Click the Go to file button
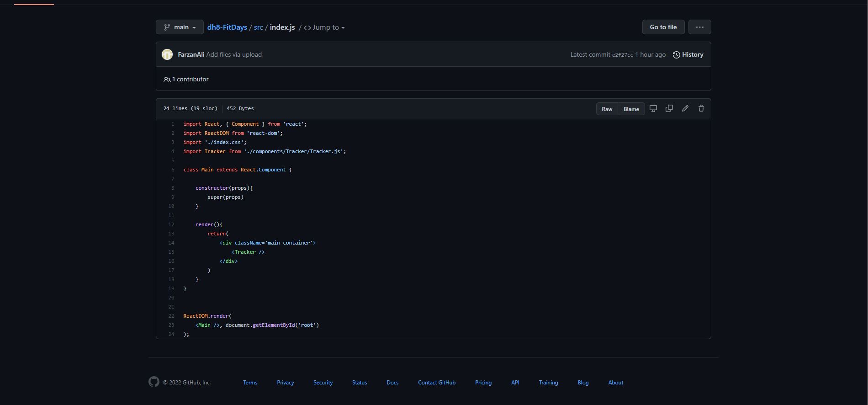 pyautogui.click(x=663, y=27)
